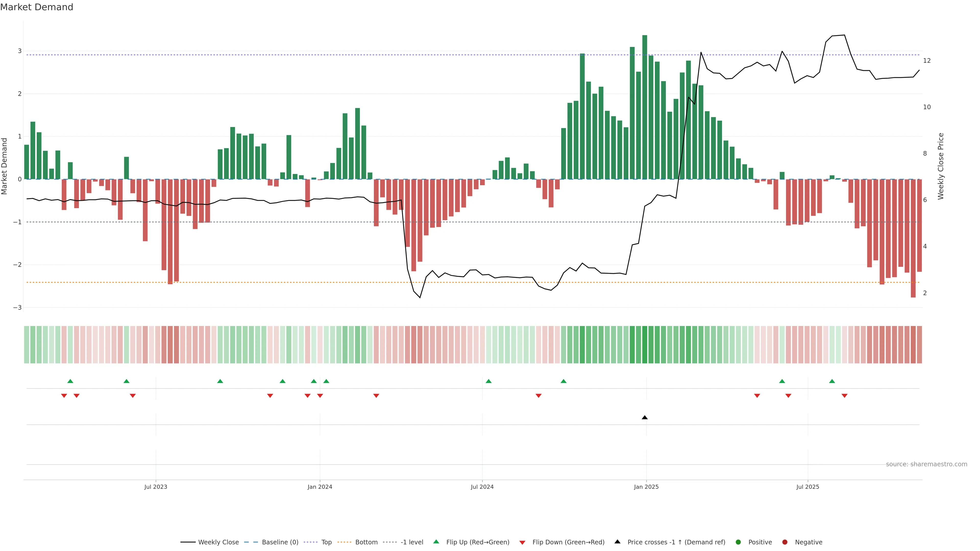Click the darkest green heatmap strip cell
The image size is (980, 551).
[x=644, y=345]
